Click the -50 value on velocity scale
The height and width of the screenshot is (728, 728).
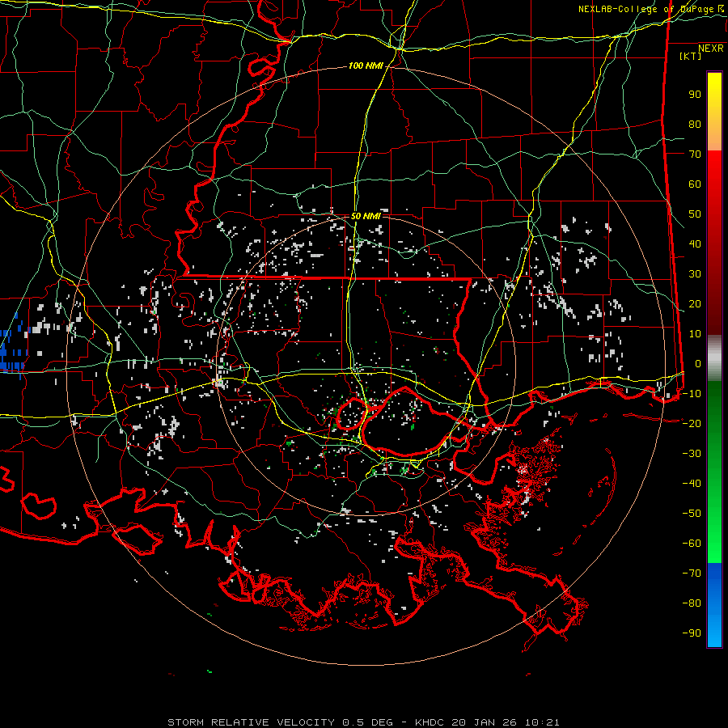pyautogui.click(x=692, y=514)
